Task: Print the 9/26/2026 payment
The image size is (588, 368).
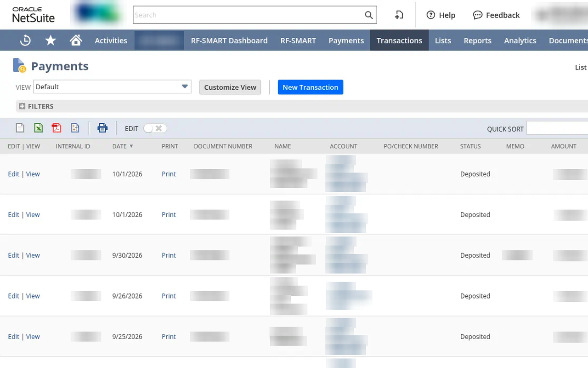Action: [169, 296]
